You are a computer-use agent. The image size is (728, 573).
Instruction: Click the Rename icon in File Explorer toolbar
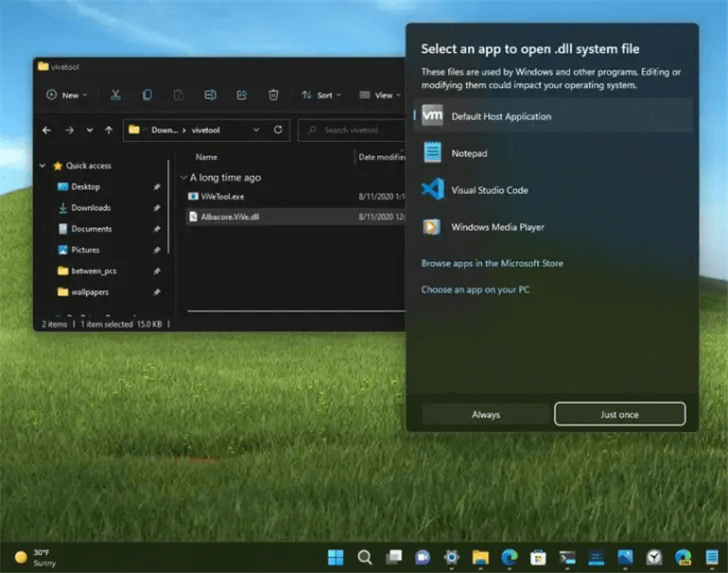click(x=210, y=95)
